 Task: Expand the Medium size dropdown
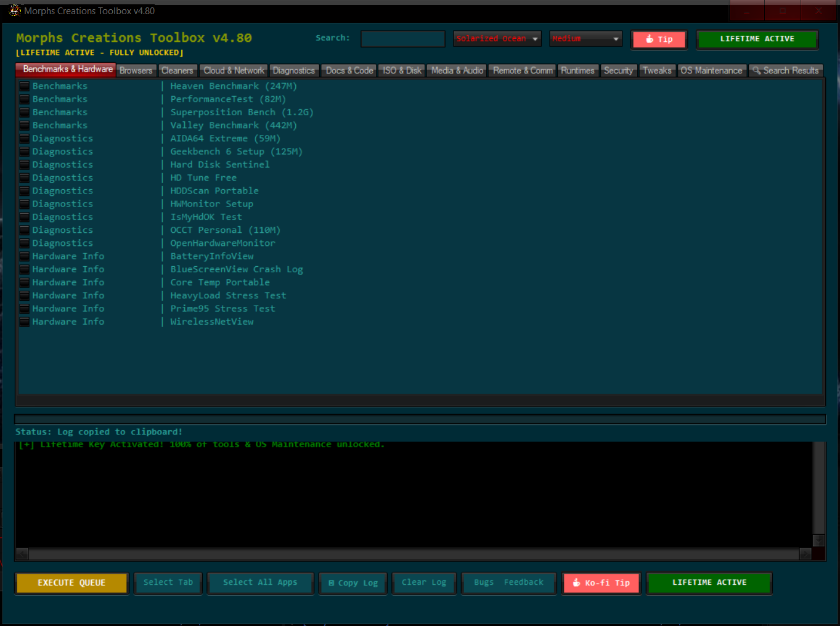click(586, 39)
